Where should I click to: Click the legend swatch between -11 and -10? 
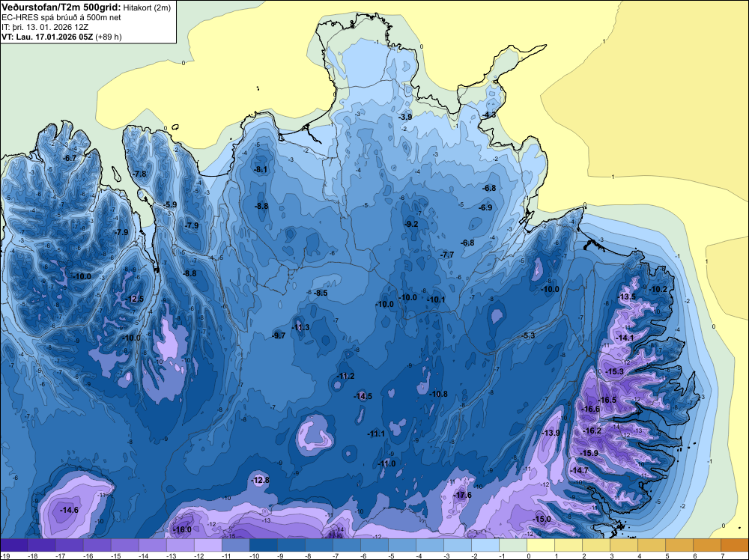[x=236, y=545]
